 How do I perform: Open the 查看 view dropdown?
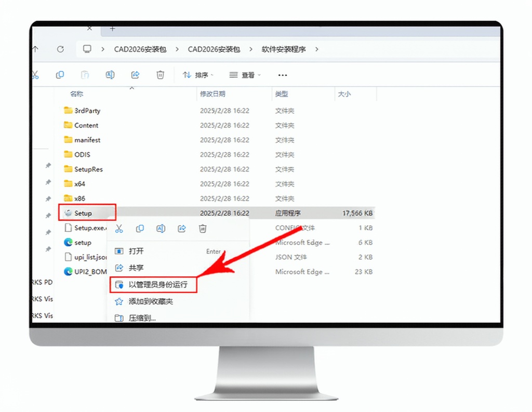(x=245, y=75)
